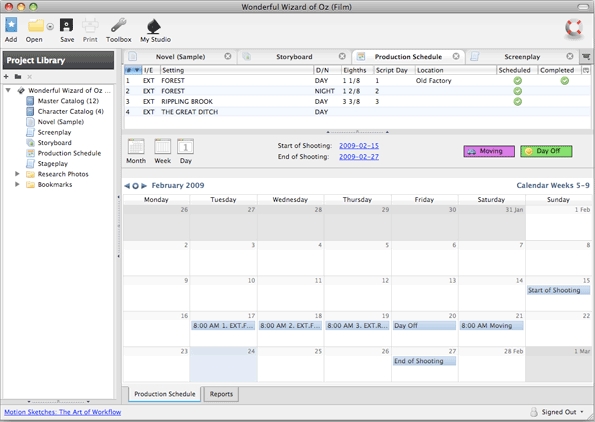Click the green Day Off button

pos(546,151)
